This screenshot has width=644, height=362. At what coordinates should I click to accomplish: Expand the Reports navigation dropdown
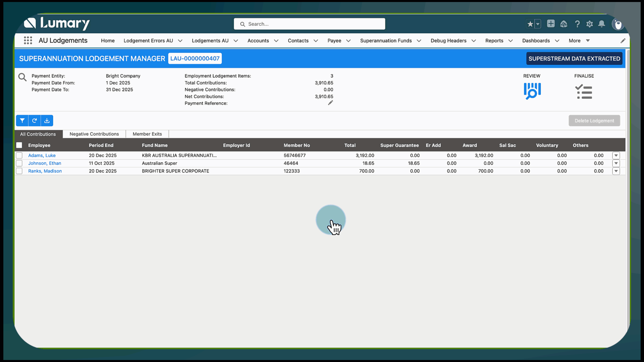[510, 41]
